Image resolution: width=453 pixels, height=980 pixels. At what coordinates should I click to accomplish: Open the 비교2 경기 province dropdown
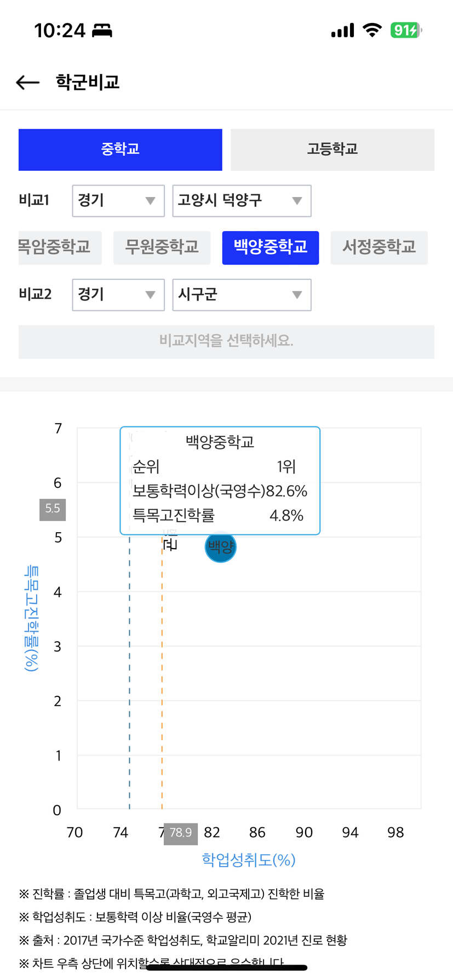coord(118,295)
